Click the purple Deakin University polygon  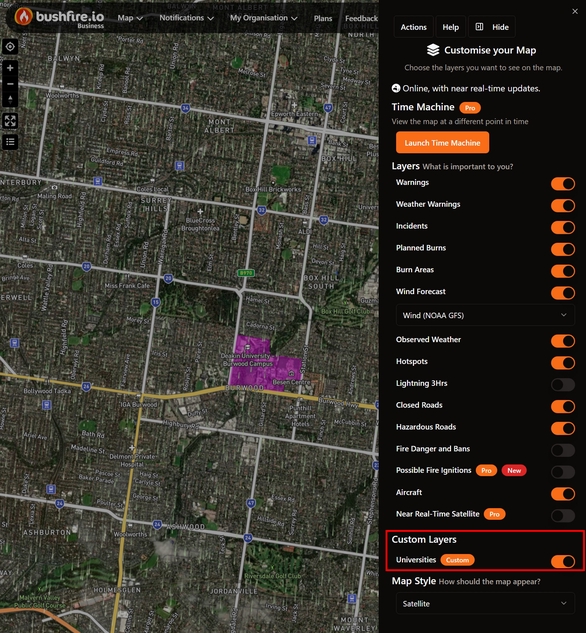(264, 363)
